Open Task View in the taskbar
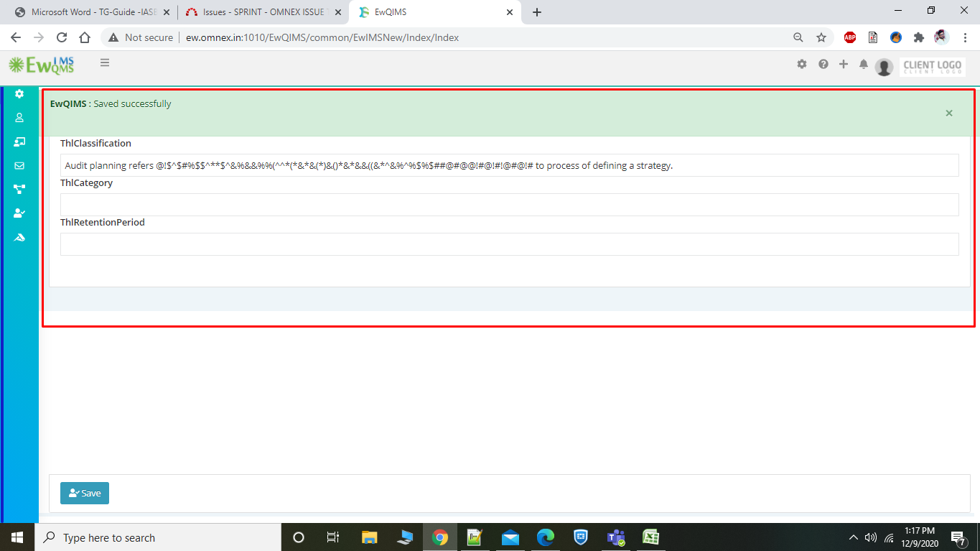Viewport: 980px width, 551px height. click(333, 537)
